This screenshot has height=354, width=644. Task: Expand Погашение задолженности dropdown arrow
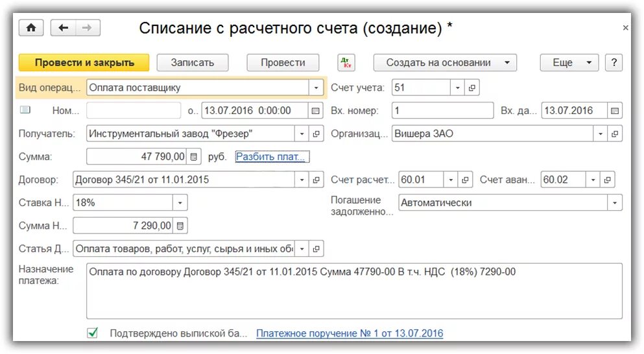point(614,203)
